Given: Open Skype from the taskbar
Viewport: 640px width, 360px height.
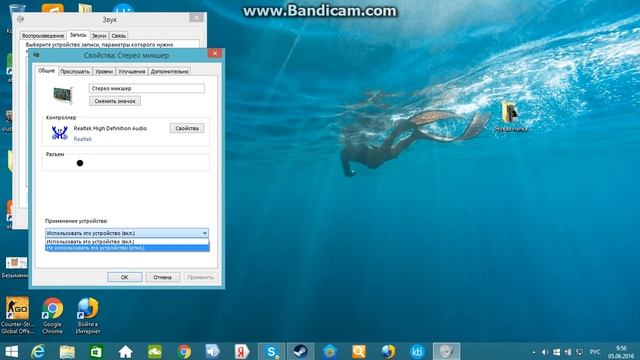Looking at the screenshot, I should coord(271,352).
